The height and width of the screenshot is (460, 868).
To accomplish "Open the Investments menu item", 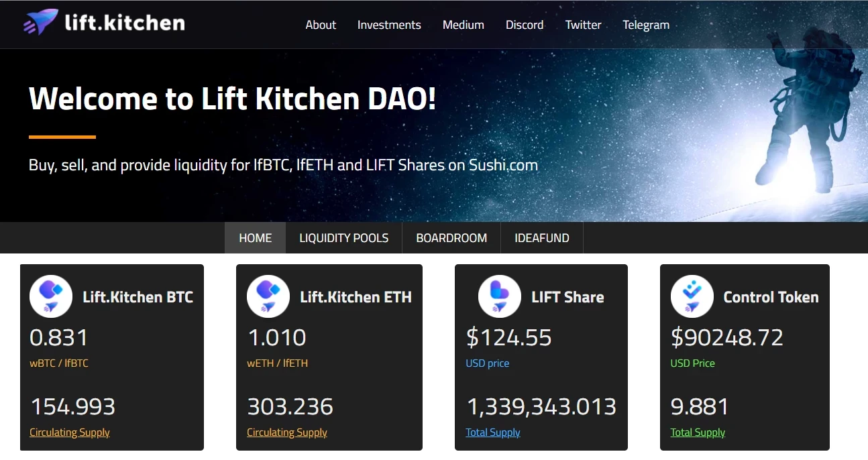I will click(389, 25).
